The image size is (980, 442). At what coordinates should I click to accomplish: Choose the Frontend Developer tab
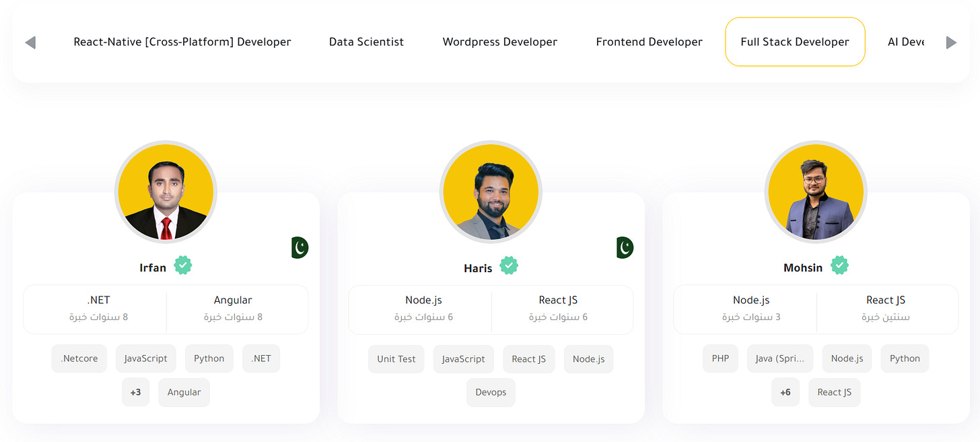click(x=650, y=42)
